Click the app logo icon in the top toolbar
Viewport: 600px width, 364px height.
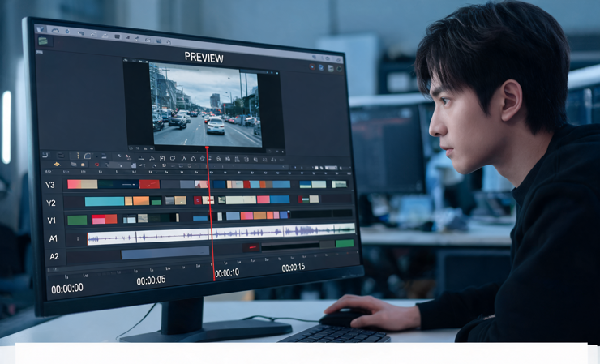coord(41,29)
